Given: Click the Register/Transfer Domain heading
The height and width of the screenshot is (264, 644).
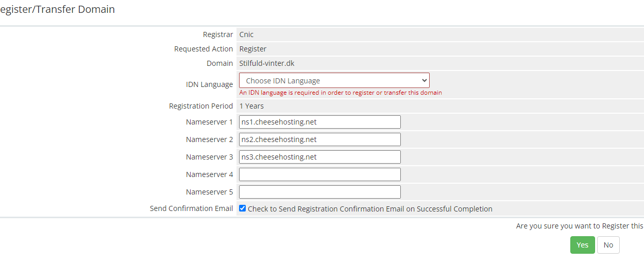Looking at the screenshot, I should pos(57,9).
